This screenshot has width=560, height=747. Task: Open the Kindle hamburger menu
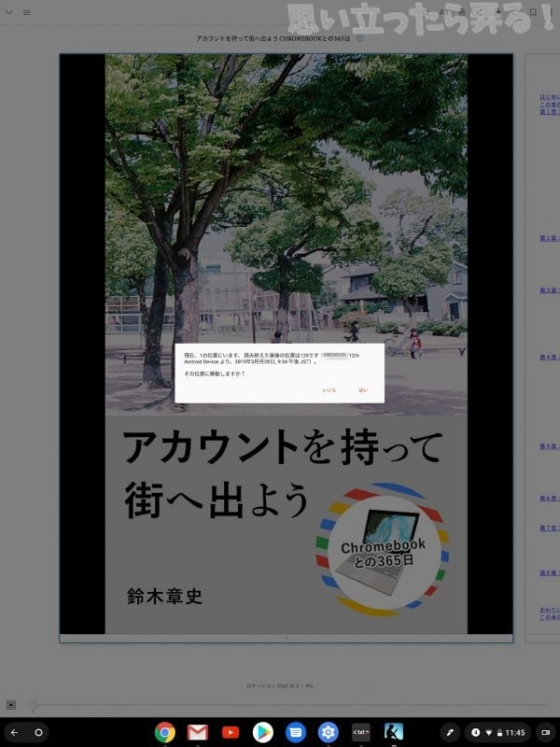point(27,12)
